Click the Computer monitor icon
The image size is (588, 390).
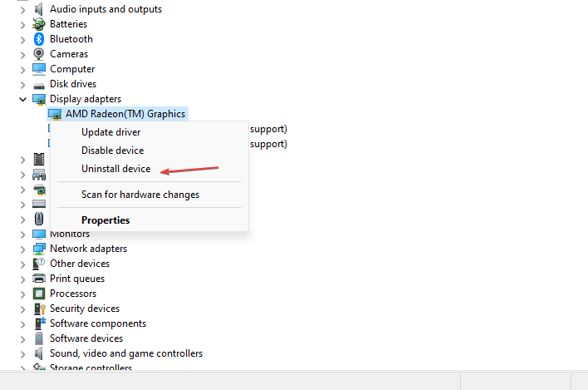(39, 69)
